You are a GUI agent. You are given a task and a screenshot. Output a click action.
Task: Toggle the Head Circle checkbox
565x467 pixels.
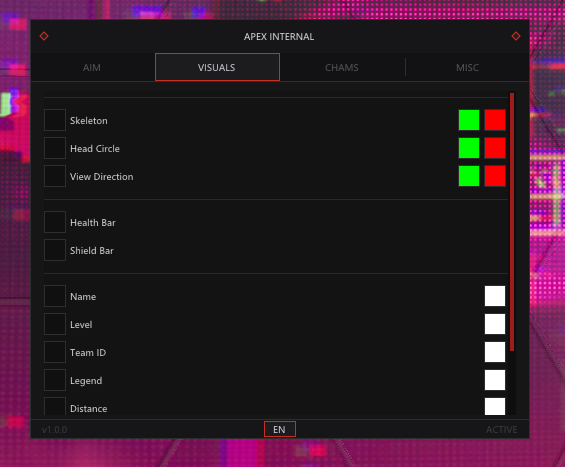tap(55, 148)
